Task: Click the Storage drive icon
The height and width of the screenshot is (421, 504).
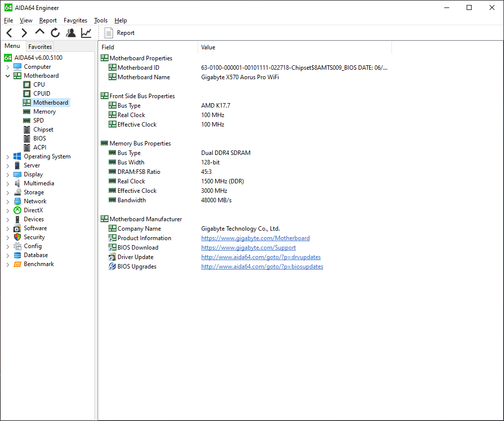Action: [17, 192]
